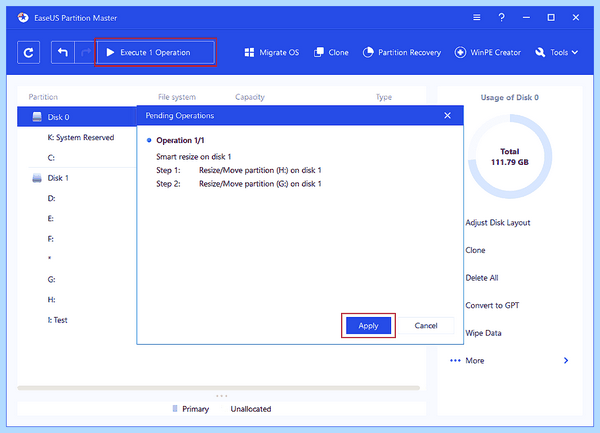Select the H: partition

pyautogui.click(x=51, y=300)
